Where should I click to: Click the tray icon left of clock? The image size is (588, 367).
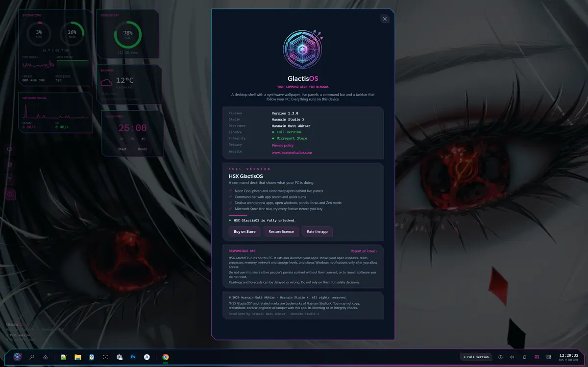pyautogui.click(x=549, y=357)
